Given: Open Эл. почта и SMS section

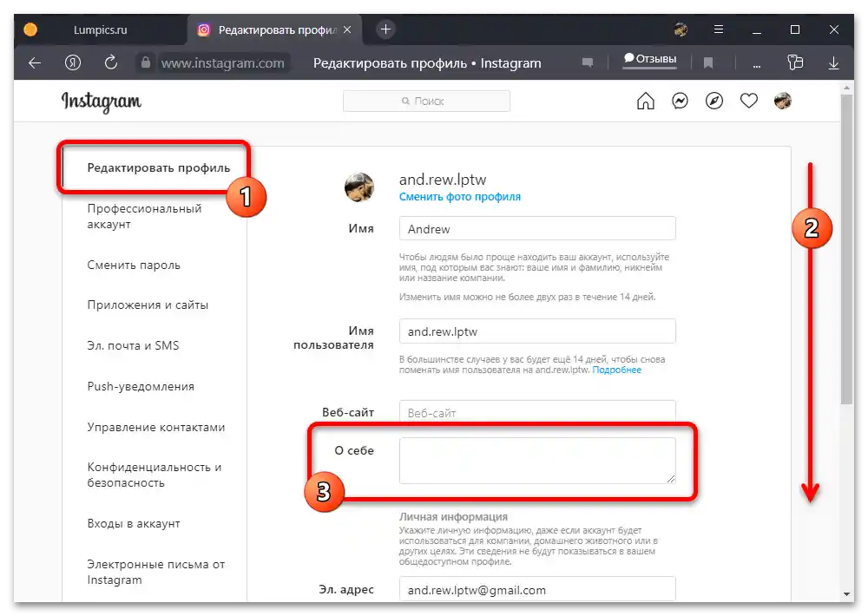Looking at the screenshot, I should click(x=133, y=346).
